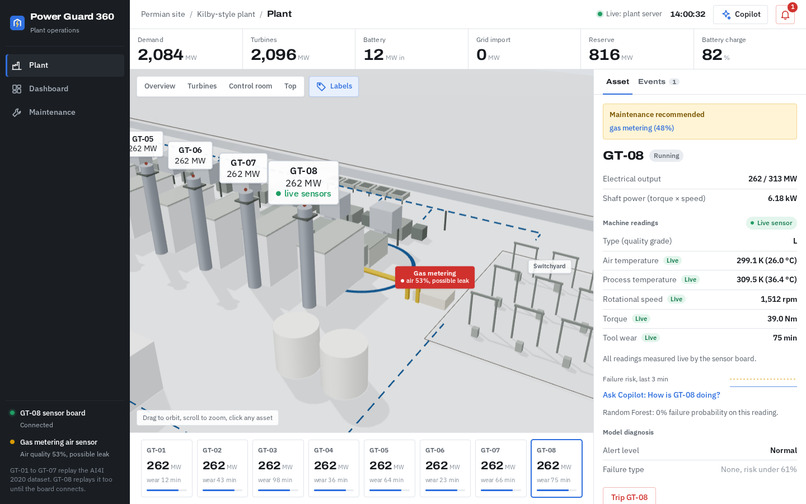Select the GT-06 turbine card
The image size is (806, 504).
(x=445, y=468)
